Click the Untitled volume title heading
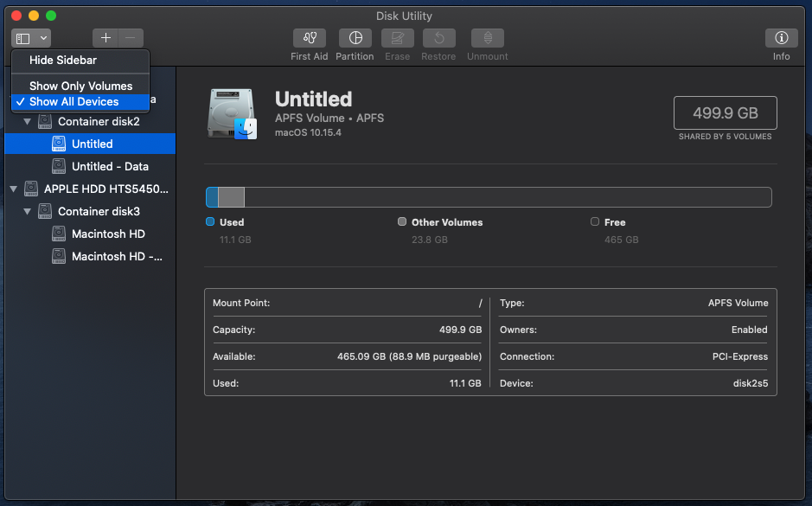Viewport: 812px width, 506px height. [313, 99]
